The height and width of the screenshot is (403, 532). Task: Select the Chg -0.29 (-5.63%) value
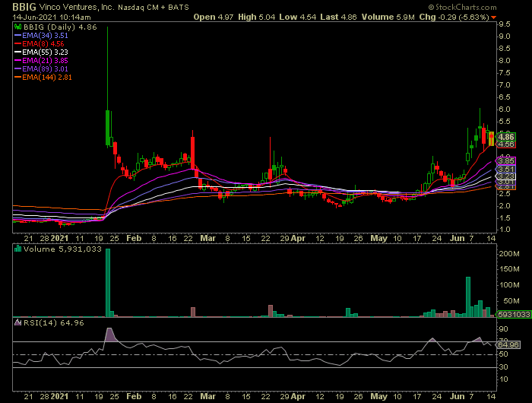point(454,17)
